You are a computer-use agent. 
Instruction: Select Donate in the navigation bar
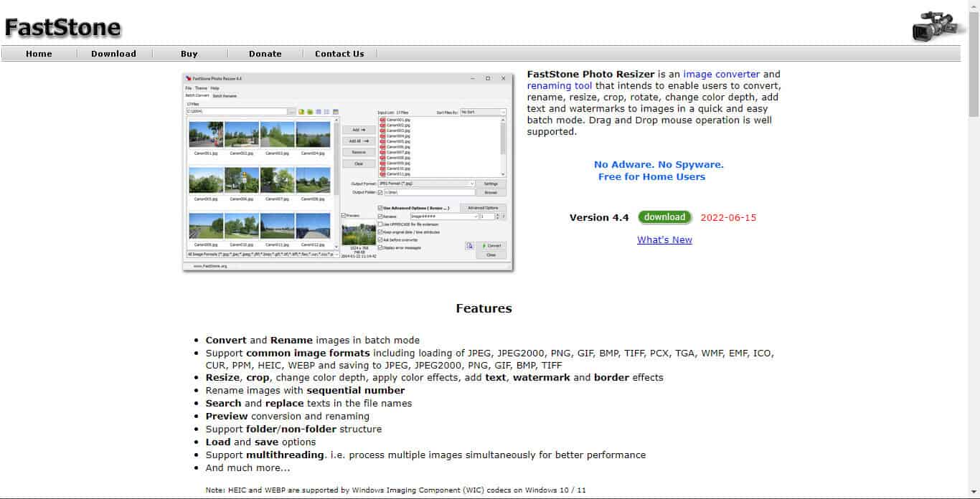(265, 54)
